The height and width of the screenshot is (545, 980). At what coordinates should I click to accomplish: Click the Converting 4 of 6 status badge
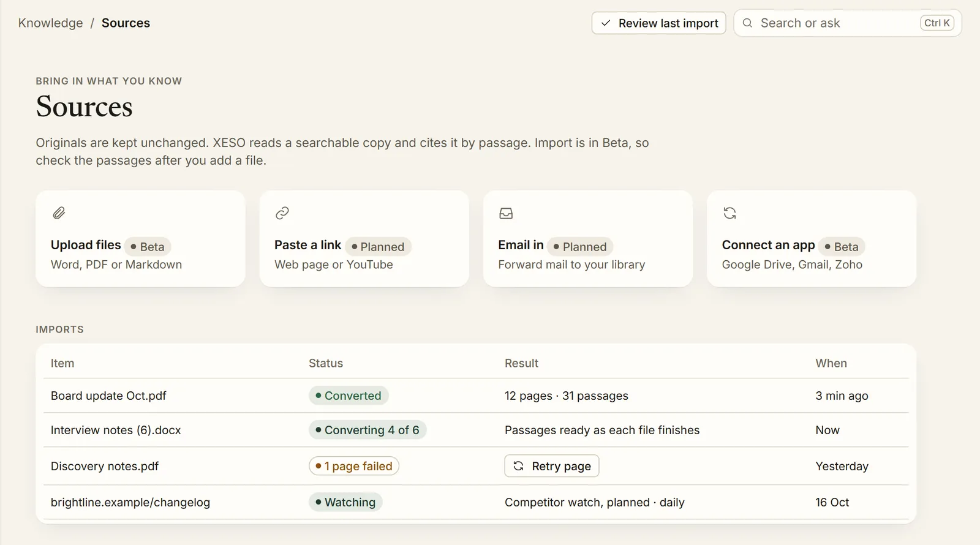point(367,430)
